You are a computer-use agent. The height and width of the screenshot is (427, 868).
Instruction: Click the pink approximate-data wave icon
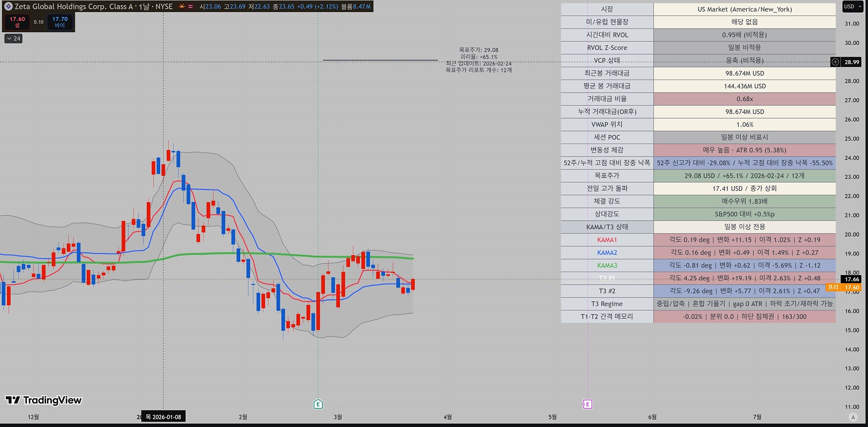coord(191,6)
